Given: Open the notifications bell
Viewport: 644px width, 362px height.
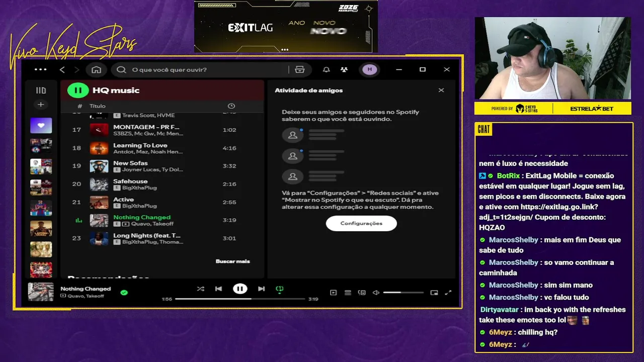Looking at the screenshot, I should coord(327,69).
